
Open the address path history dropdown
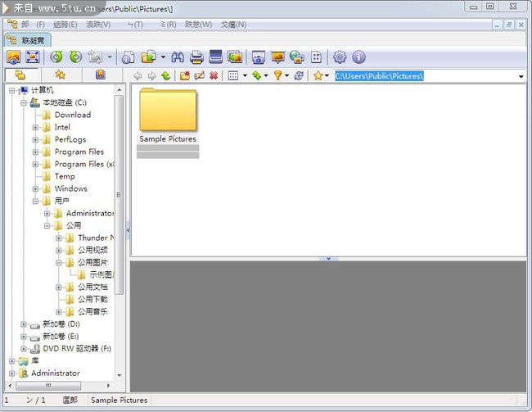[521, 76]
